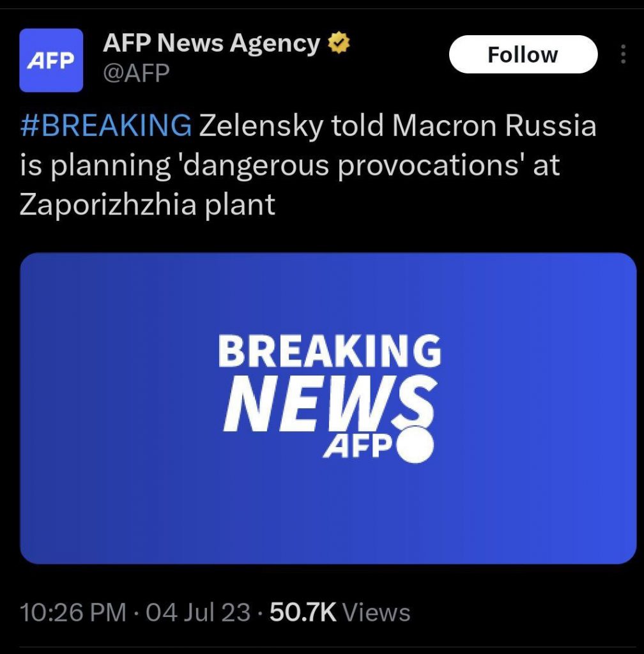Click the white circle beside the image AFP logo
The width and height of the screenshot is (644, 654).
[x=415, y=444]
